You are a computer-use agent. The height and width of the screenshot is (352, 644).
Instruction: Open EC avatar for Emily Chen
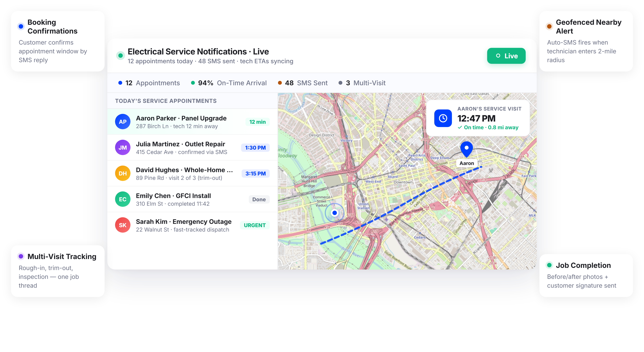pos(123,199)
